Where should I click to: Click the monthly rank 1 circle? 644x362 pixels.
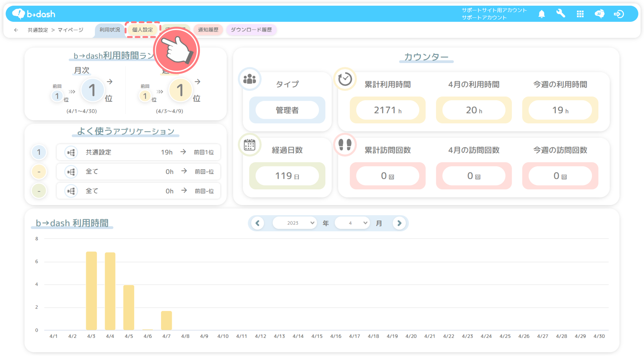click(92, 90)
